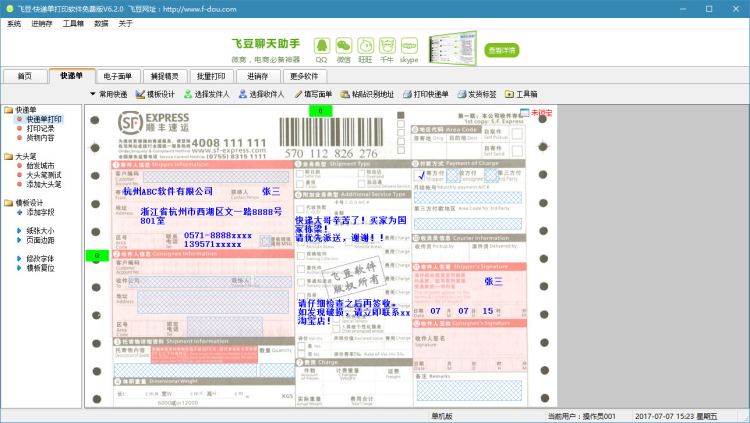The image size is (750, 423).
Task: Click 发货标签 toolbar button
Action: click(477, 94)
